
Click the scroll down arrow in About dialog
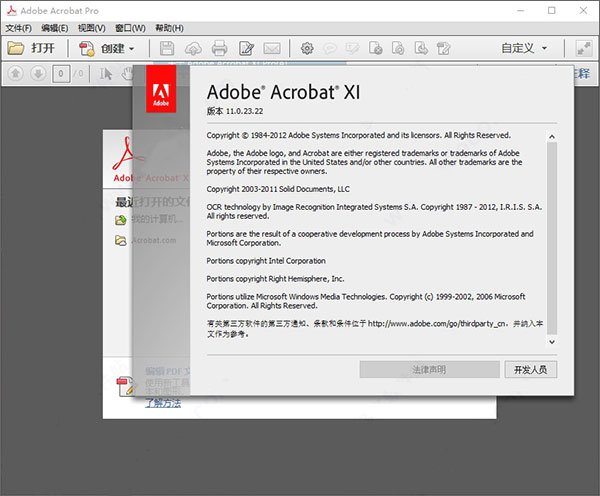click(x=552, y=342)
